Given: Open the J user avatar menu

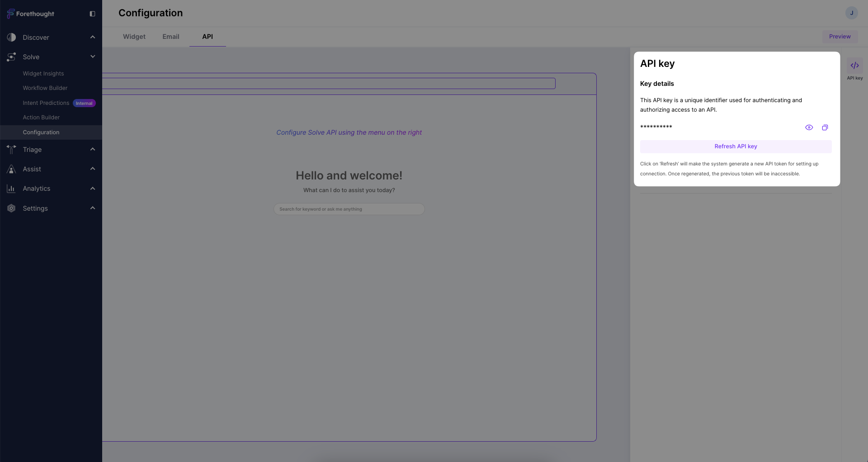Looking at the screenshot, I should [x=852, y=13].
